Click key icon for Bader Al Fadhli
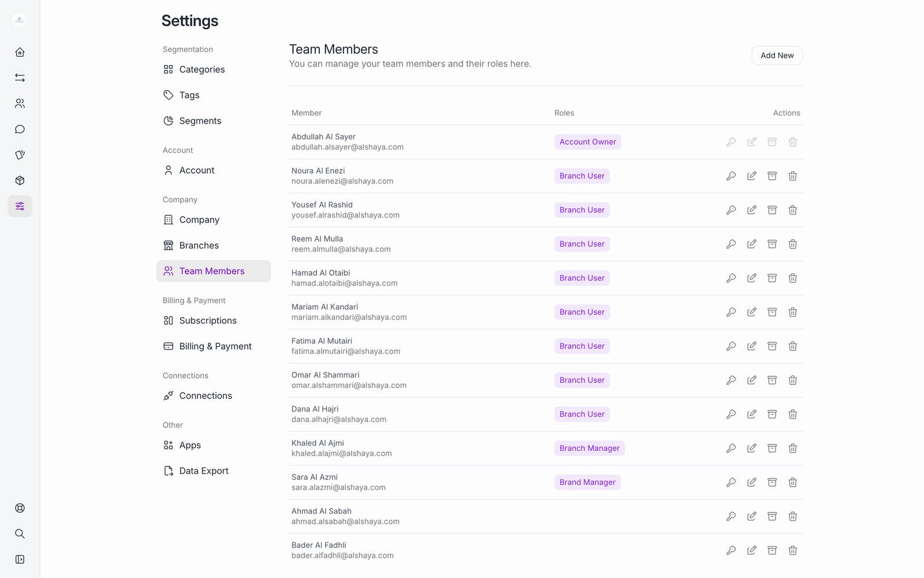This screenshot has height=578, width=924. pyautogui.click(x=731, y=551)
